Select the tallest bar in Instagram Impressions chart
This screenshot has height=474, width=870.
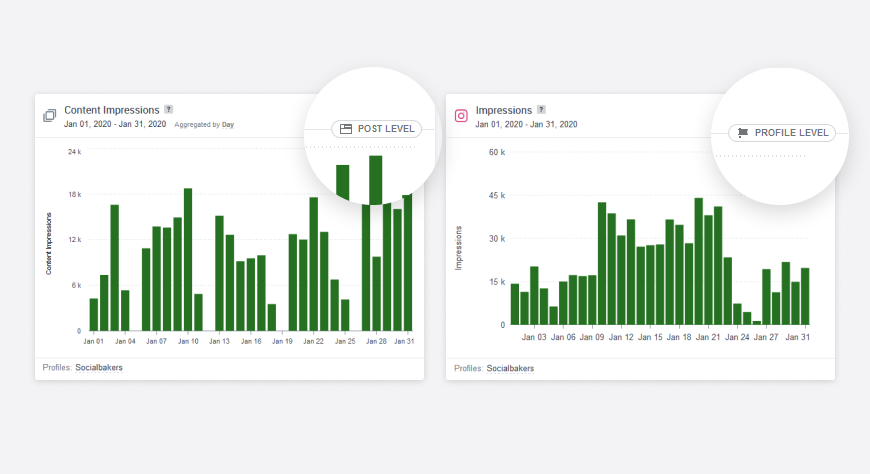pos(699,261)
